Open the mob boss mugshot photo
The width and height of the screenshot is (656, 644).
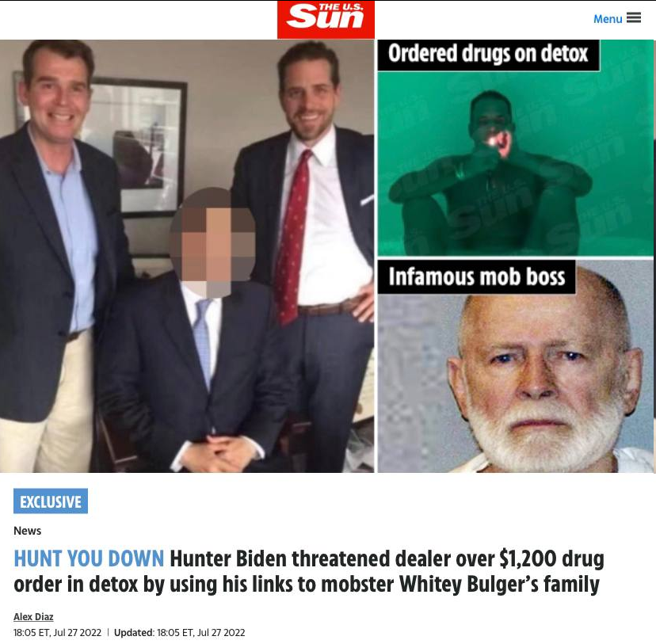(516, 366)
